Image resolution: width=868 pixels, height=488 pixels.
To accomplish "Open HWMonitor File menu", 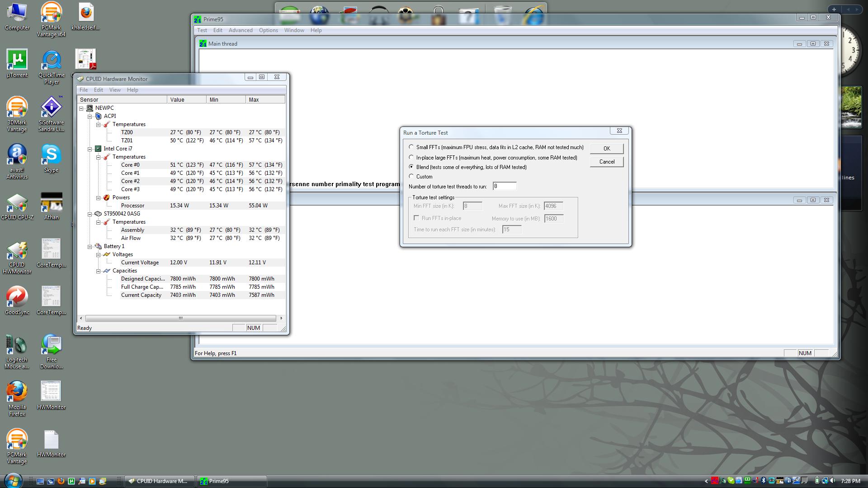I will (84, 90).
